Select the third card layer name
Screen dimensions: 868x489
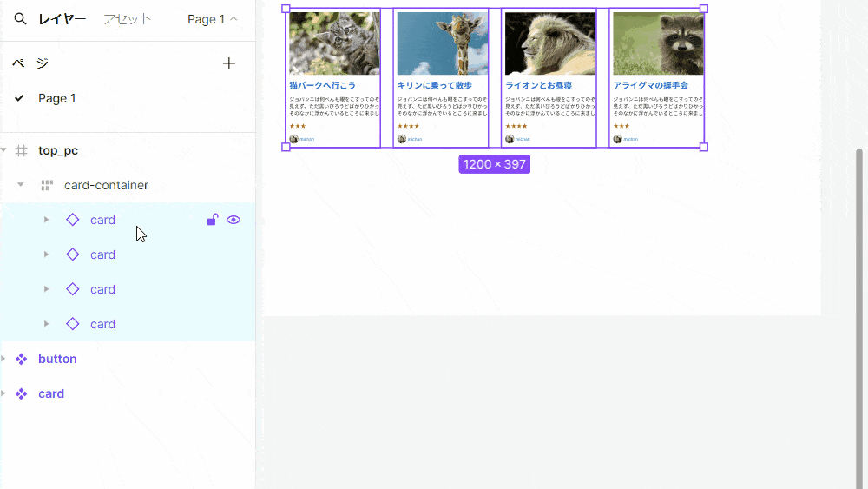[x=103, y=289]
